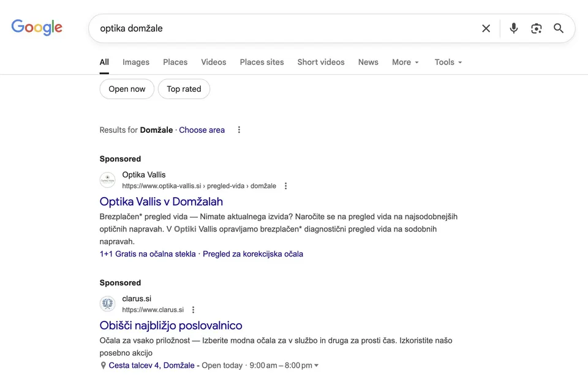The height and width of the screenshot is (382, 588).
Task: Click the location pin icon for Cesta talcev
Action: [x=103, y=365]
